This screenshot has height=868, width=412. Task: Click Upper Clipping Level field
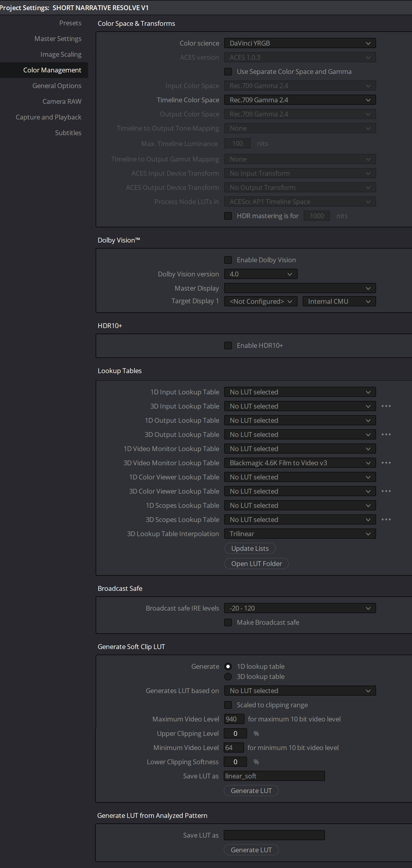[x=235, y=733]
